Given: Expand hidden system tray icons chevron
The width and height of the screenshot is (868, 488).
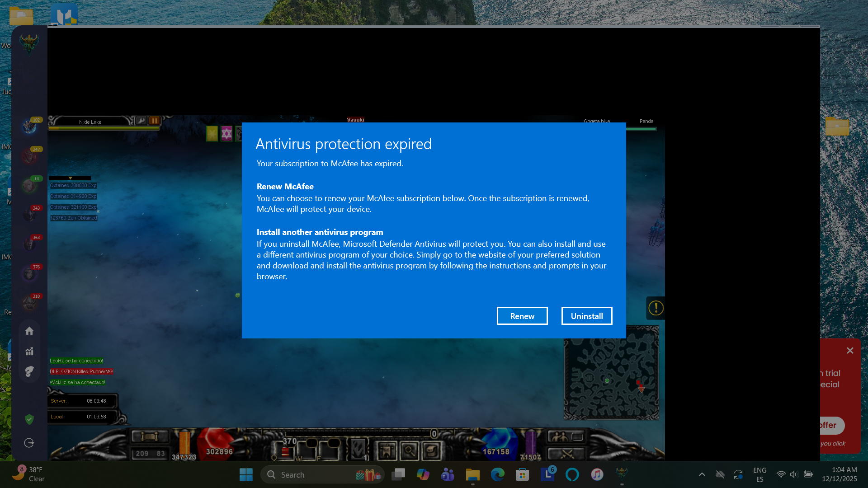Looking at the screenshot, I should [x=702, y=474].
